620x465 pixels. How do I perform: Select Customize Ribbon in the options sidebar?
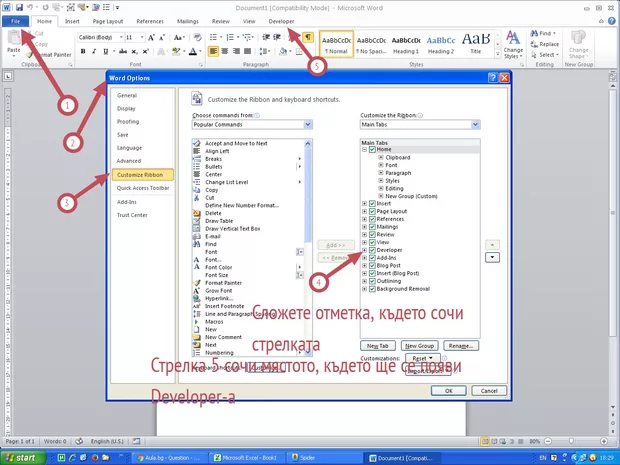coord(140,174)
